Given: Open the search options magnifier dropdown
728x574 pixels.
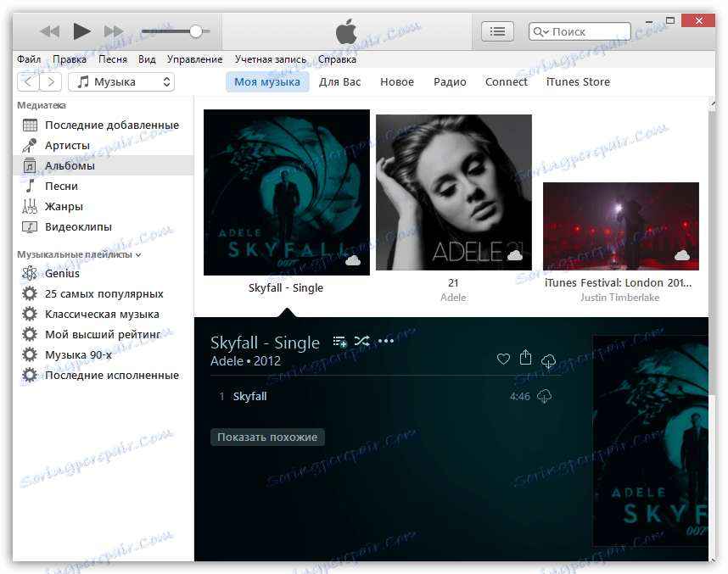Looking at the screenshot, I should [540, 31].
